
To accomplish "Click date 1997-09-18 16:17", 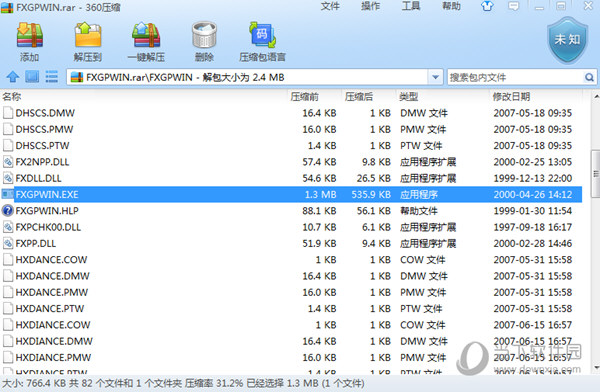I will [x=533, y=227].
